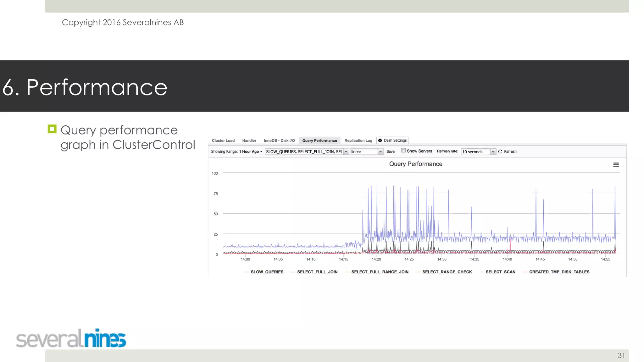
Task: Switch to the Cluster Load tab
Action: [223, 140]
